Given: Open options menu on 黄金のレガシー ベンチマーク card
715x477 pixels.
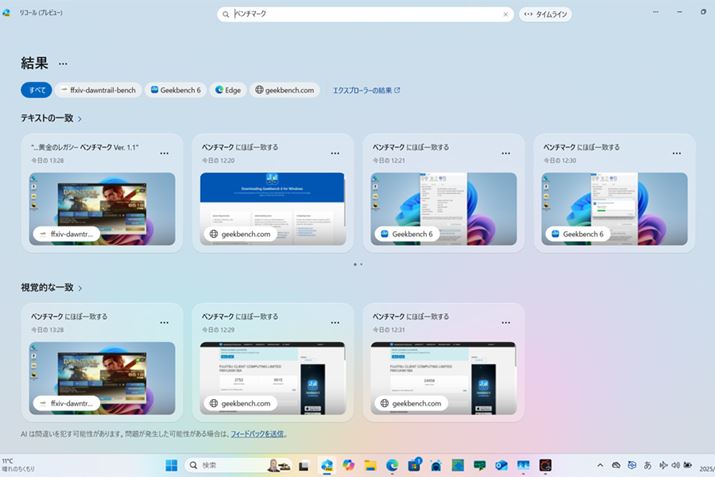Looking at the screenshot, I should point(164,153).
